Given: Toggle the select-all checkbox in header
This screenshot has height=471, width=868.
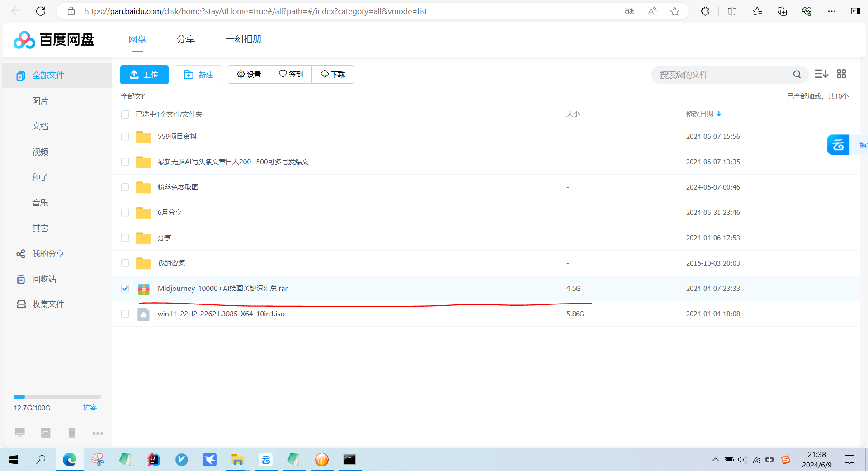Looking at the screenshot, I should click(125, 114).
